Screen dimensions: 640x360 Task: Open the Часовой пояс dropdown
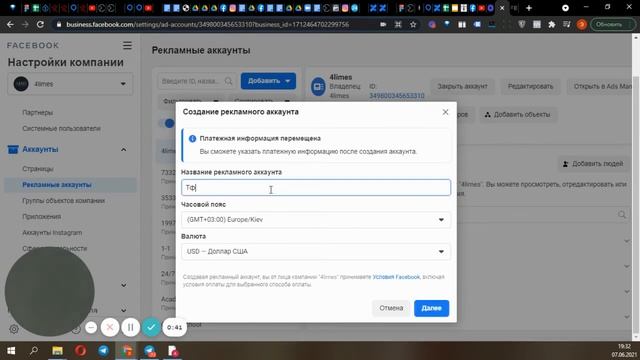pyautogui.click(x=316, y=220)
